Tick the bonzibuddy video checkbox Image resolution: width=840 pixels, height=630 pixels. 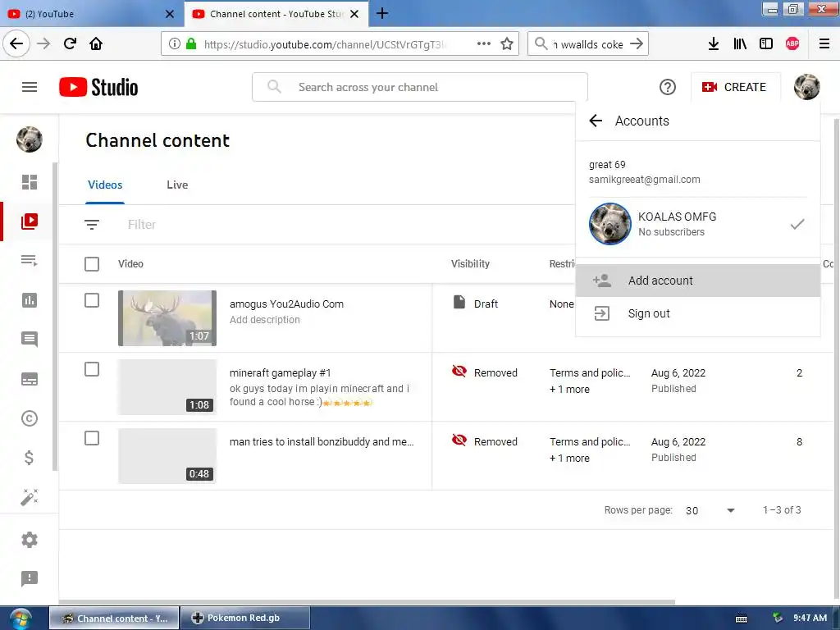point(92,438)
